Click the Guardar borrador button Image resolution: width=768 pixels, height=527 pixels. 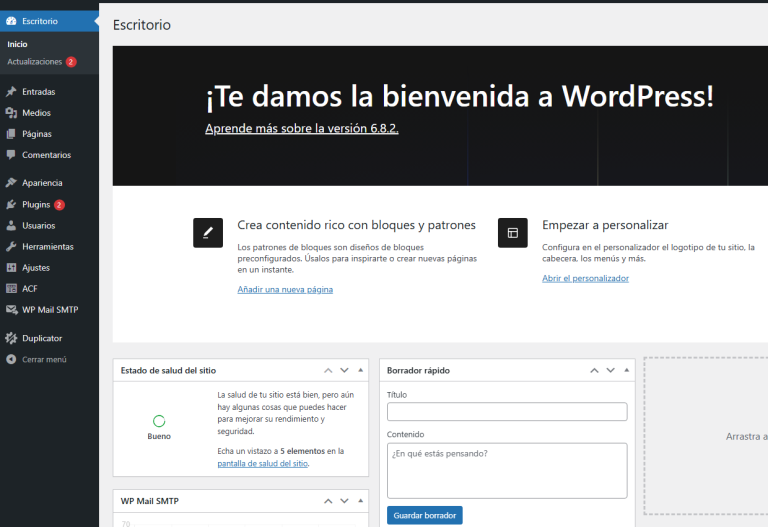425,515
